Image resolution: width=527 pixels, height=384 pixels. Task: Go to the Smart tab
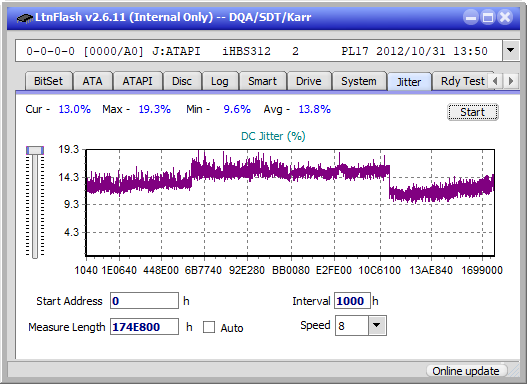point(262,81)
